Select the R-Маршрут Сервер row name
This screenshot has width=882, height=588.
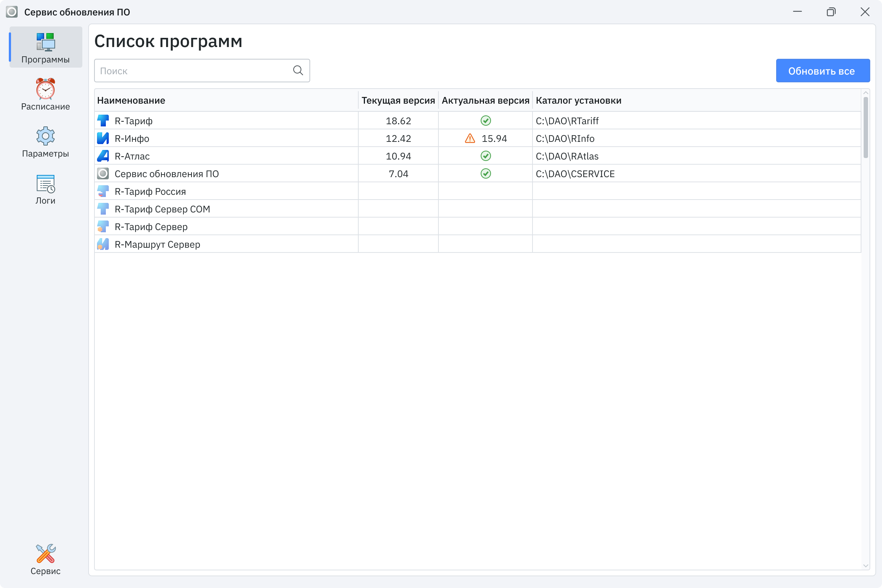(158, 244)
